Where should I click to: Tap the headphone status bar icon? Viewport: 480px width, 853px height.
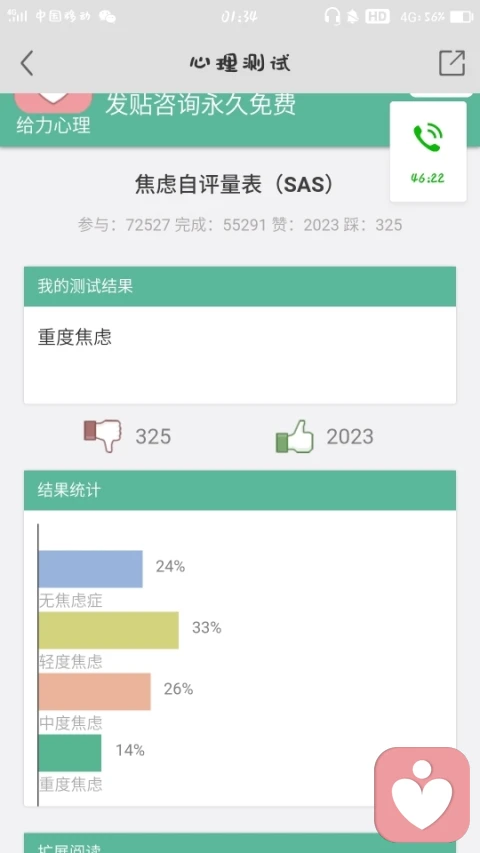point(332,16)
